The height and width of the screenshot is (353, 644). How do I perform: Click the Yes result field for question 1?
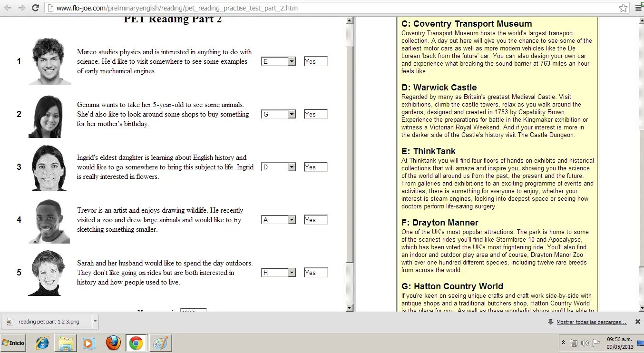(x=316, y=61)
